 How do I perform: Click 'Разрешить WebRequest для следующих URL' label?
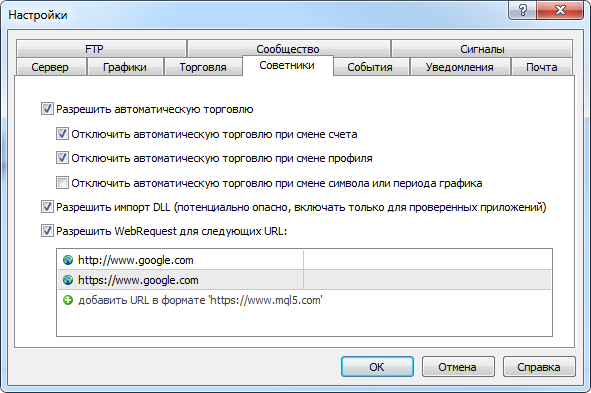171,231
